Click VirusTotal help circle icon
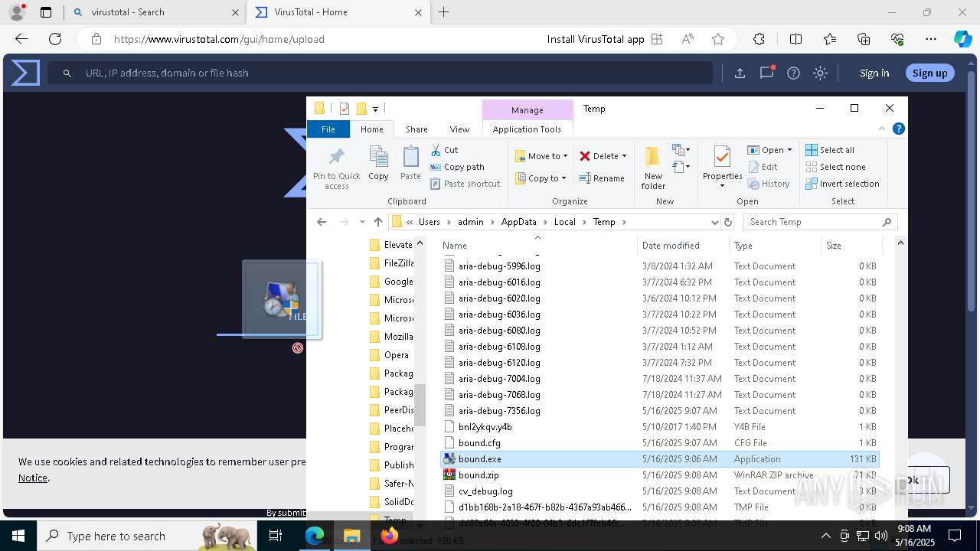The image size is (980, 551). pos(793,73)
